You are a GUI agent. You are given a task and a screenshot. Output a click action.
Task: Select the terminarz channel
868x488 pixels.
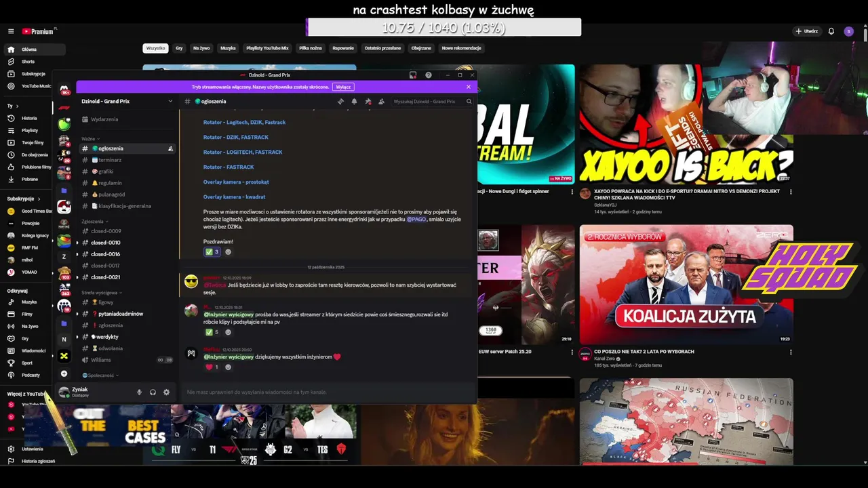tap(127, 160)
